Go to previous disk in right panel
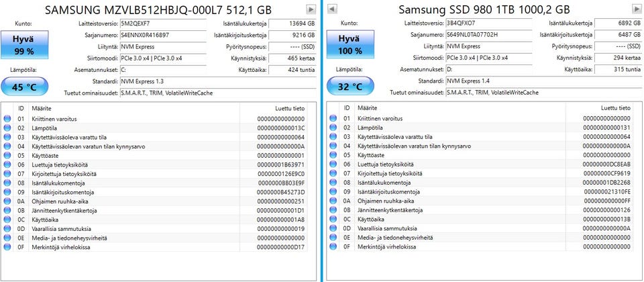This screenshot has height=282, width=644. (333, 9)
